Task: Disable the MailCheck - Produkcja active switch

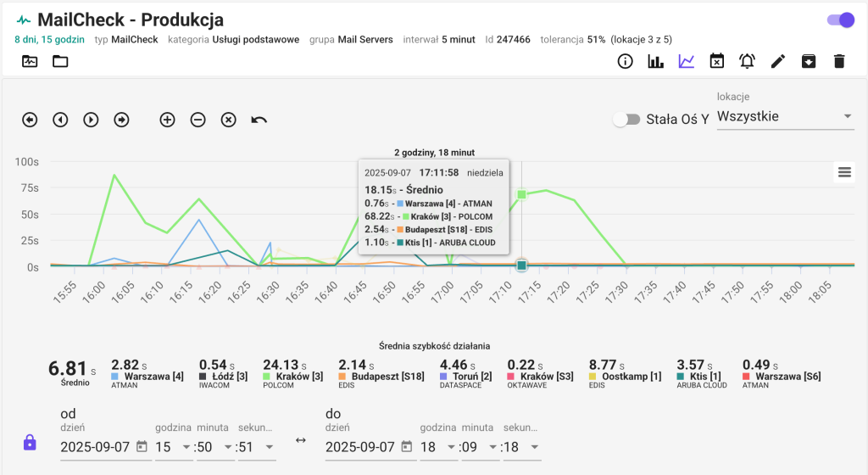Action: tap(840, 20)
